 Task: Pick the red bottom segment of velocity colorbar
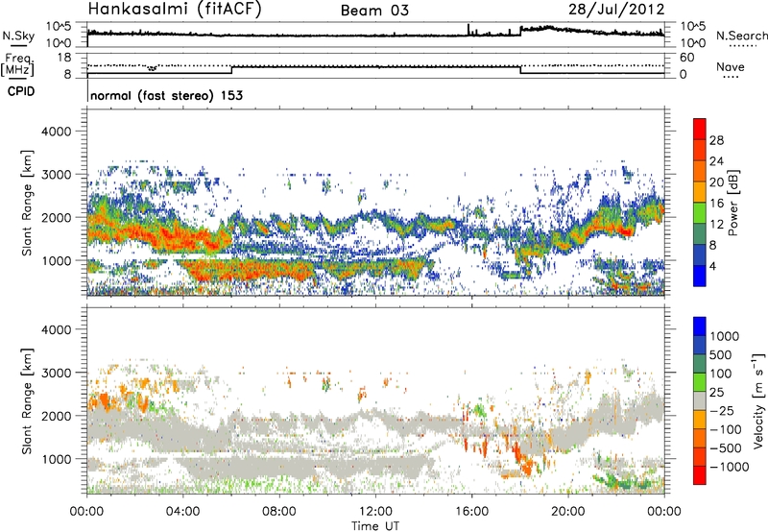point(700,475)
